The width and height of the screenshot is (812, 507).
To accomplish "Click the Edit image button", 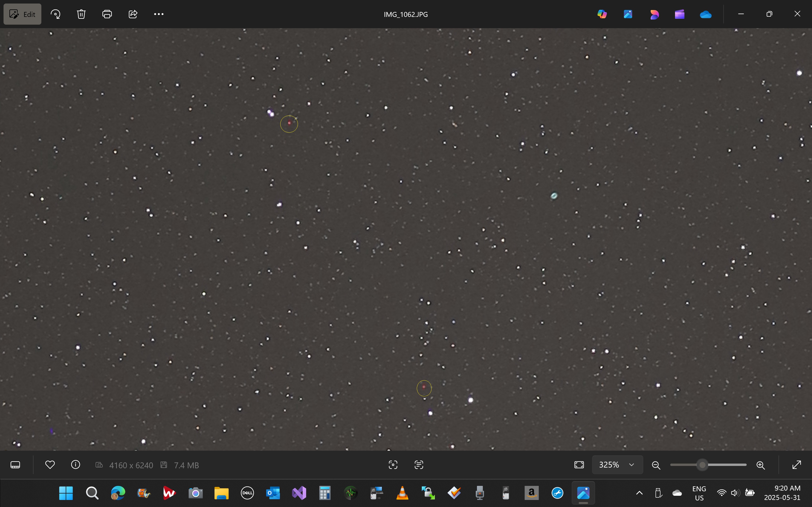I will [23, 14].
